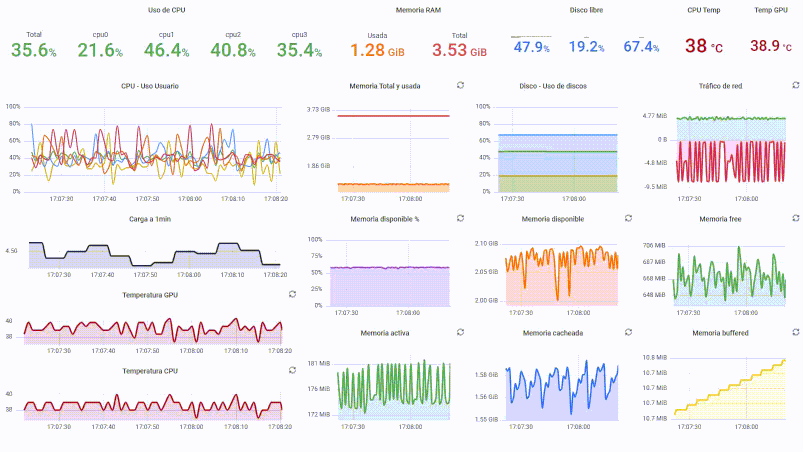The width and height of the screenshot is (803, 452).
Task: Click refresh icon next to Memoria disponible %
Action: point(459,218)
